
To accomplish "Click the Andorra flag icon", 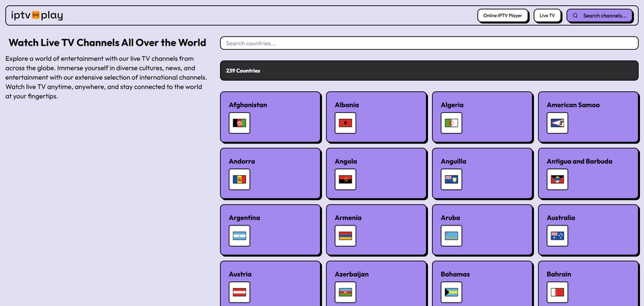I will click(x=239, y=179).
